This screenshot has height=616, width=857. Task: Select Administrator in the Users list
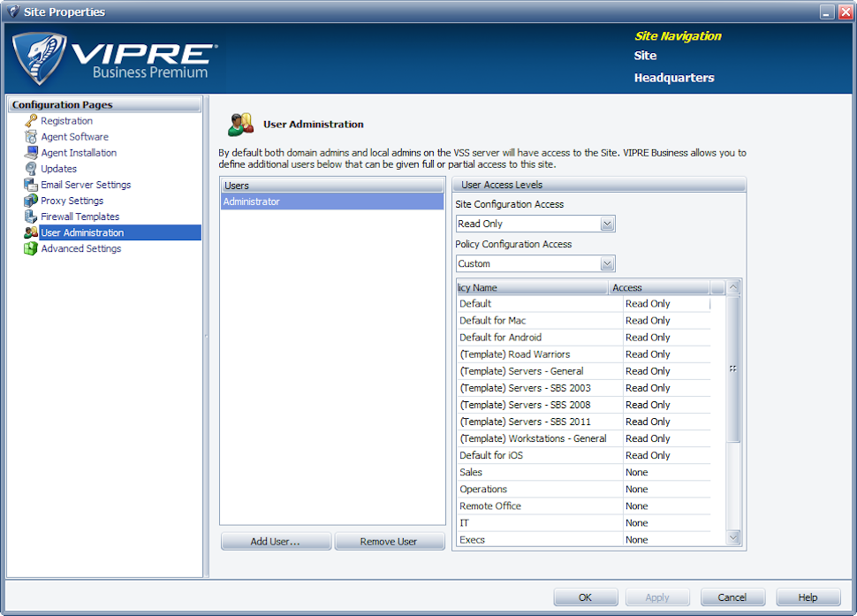coord(332,202)
